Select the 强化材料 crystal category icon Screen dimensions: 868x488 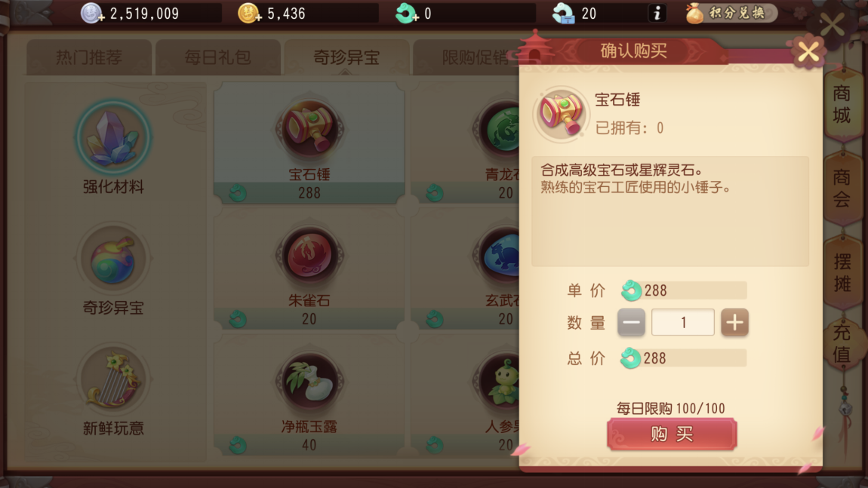[x=113, y=137]
